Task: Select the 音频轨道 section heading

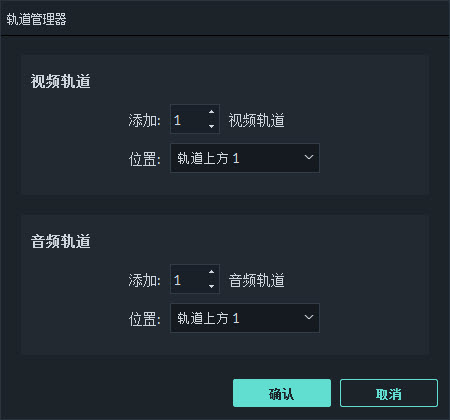Action: point(61,241)
